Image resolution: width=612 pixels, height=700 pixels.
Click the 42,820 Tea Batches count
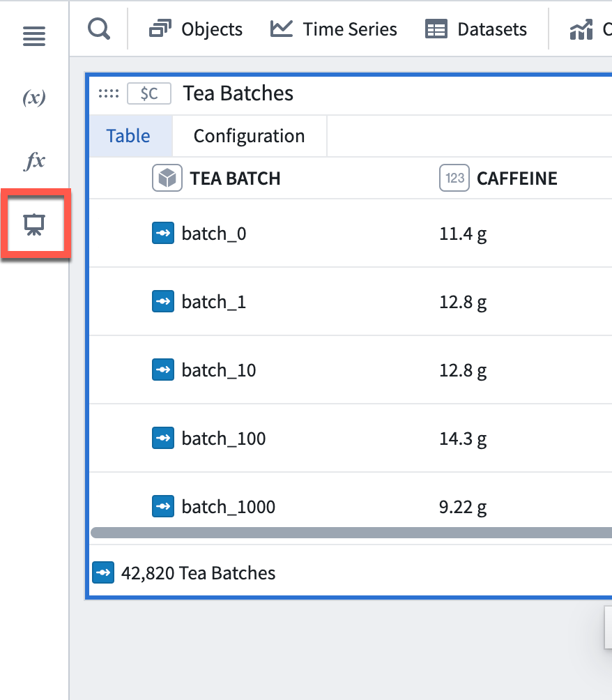[x=198, y=573]
